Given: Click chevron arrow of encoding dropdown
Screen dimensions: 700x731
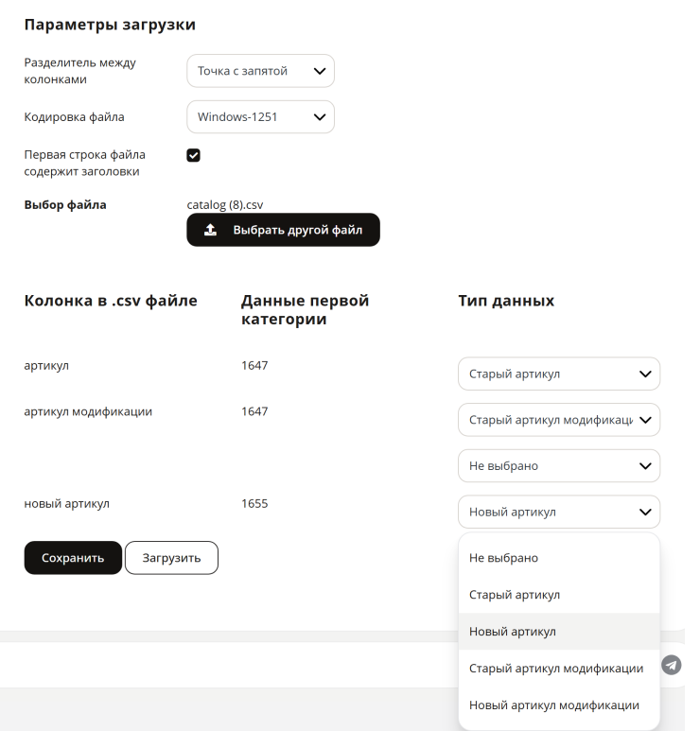Looking at the screenshot, I should [320, 117].
